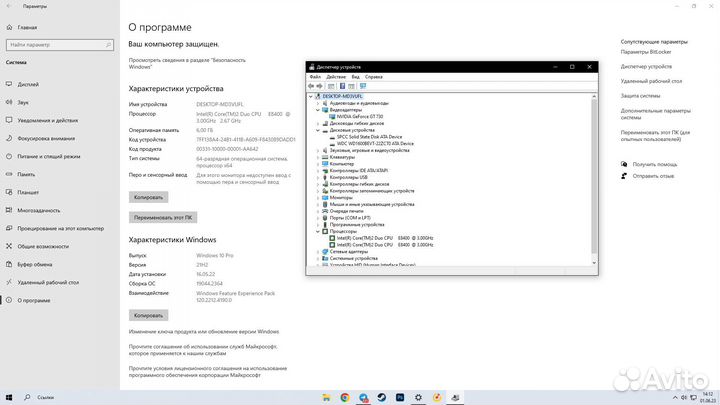Viewport: 720px width, 405px height.
Task: Collapse the Видеоадаптеры tree node
Action: [318, 110]
